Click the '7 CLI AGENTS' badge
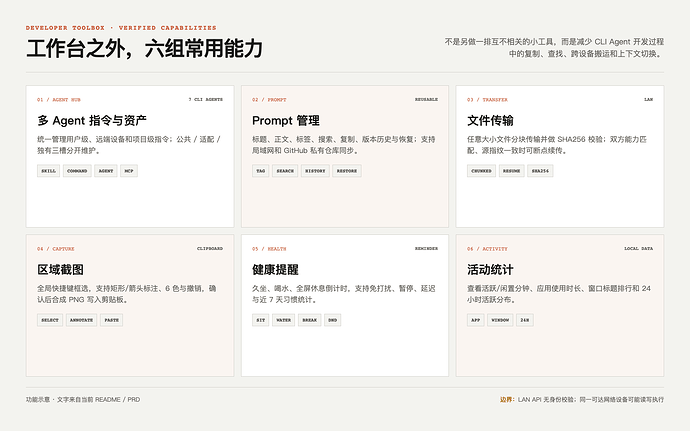Screen dimensions: 690x431 [x=206, y=99]
